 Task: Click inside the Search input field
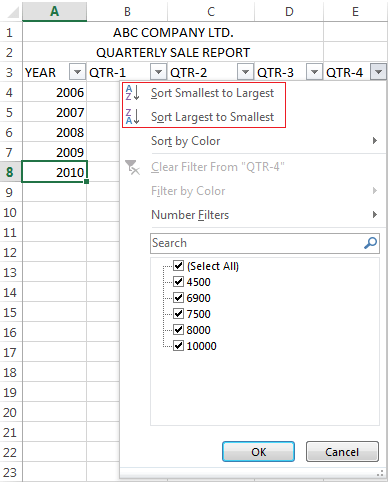[257, 243]
